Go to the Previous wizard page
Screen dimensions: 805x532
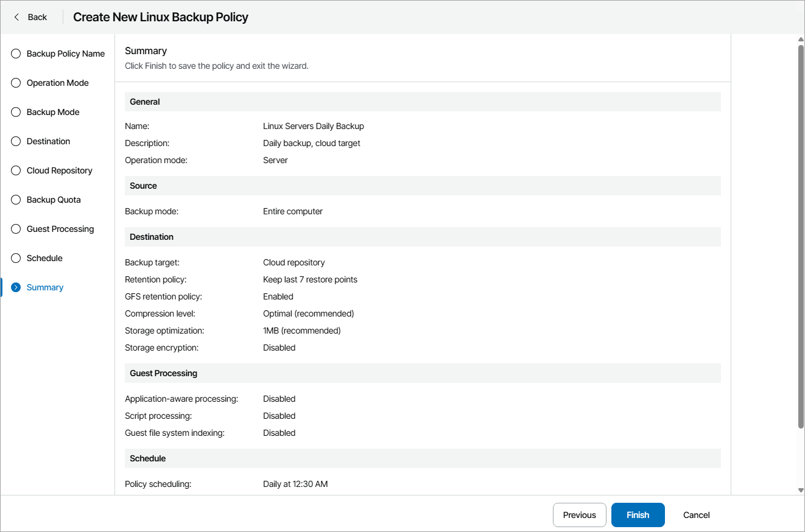click(579, 515)
